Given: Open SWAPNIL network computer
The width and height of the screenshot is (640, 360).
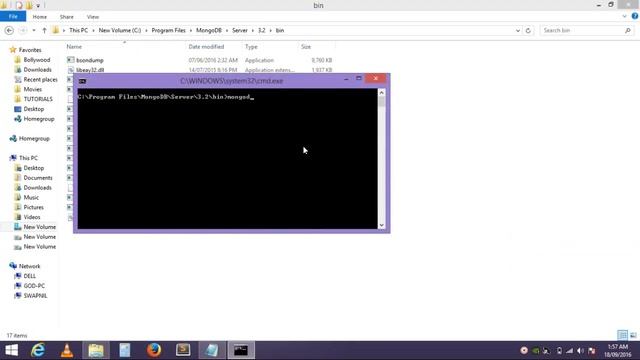Looking at the screenshot, I should pos(35,296).
